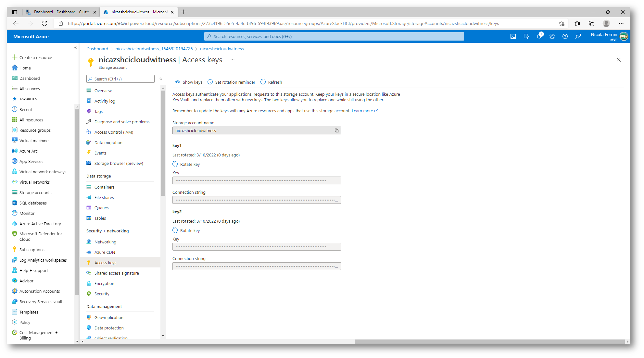Open Azure Cloud Shell icon
This screenshot has height=358, width=644.
click(513, 36)
